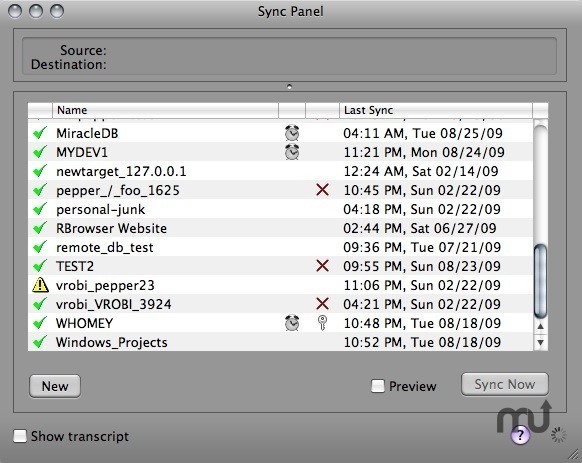Enable the Preview checkbox
The width and height of the screenshot is (582, 463).
coord(378,386)
